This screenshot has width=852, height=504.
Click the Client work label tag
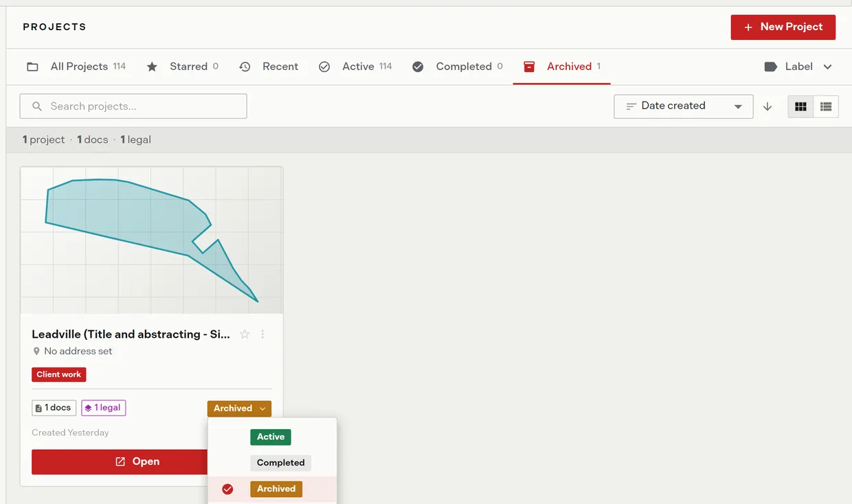click(58, 374)
